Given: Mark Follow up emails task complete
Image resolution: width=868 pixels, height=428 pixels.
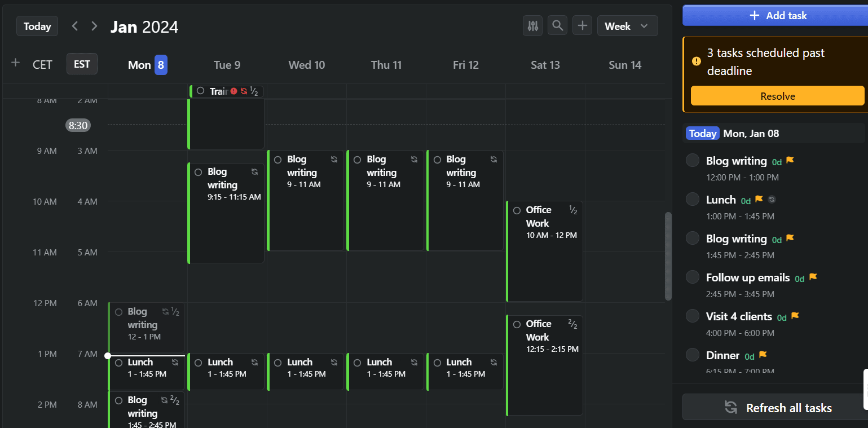Looking at the screenshot, I should point(693,277).
